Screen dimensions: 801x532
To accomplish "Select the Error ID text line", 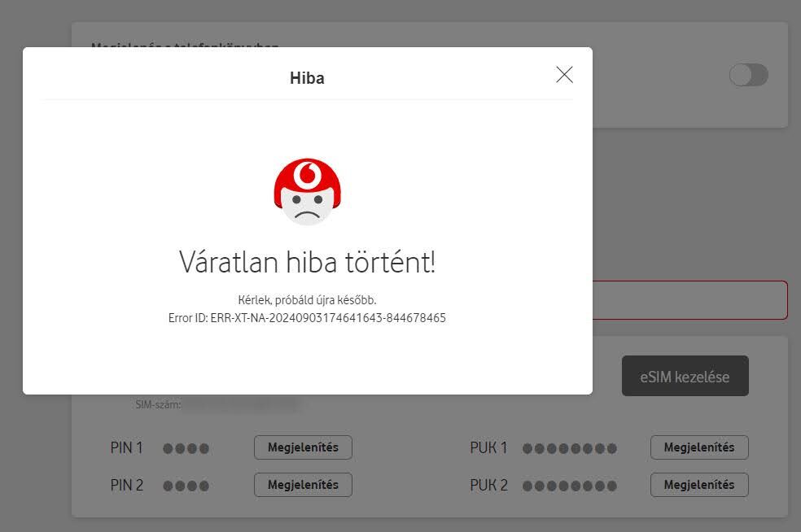I will click(307, 318).
